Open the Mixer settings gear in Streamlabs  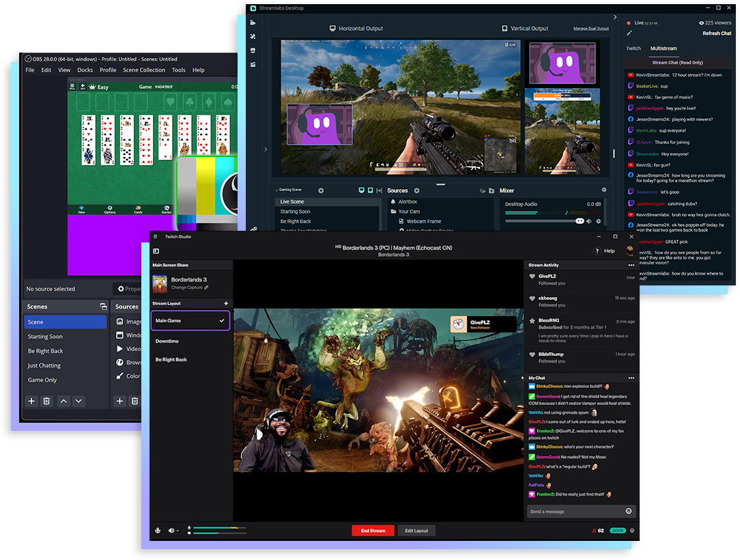(x=603, y=190)
